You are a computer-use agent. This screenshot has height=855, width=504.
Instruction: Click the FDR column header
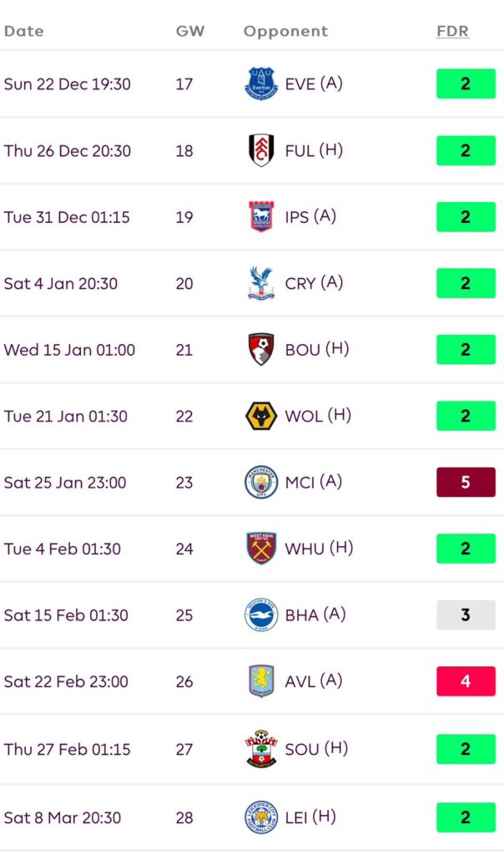click(452, 32)
